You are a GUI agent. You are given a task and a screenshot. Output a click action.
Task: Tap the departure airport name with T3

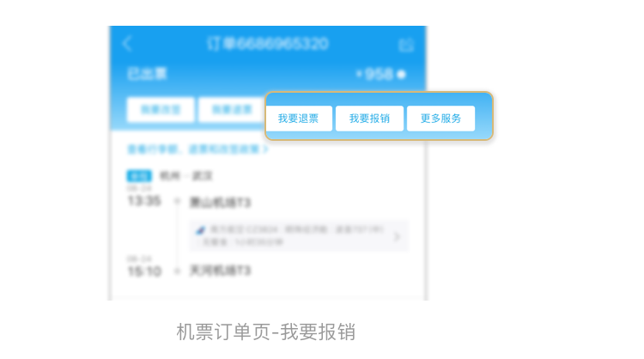[x=220, y=203]
